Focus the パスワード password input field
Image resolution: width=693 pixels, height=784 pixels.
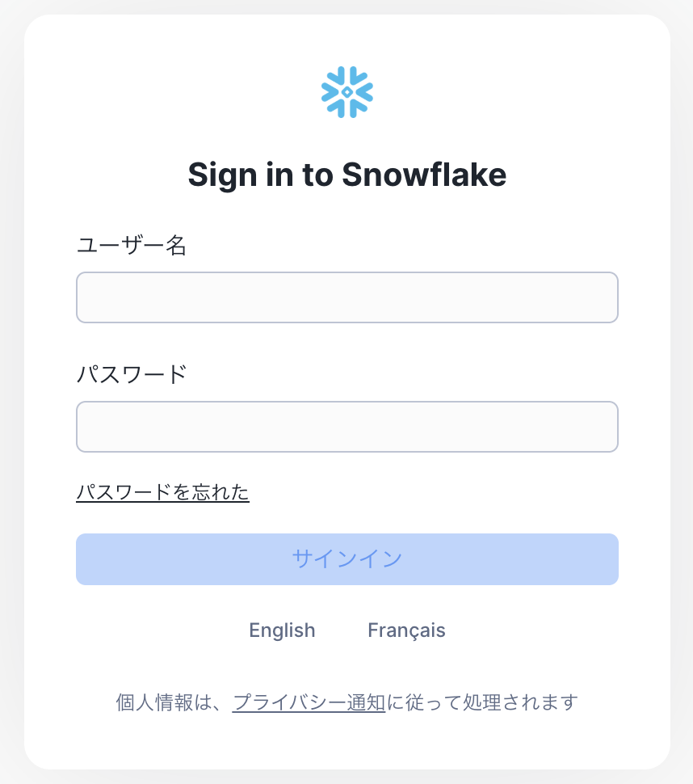click(x=346, y=427)
